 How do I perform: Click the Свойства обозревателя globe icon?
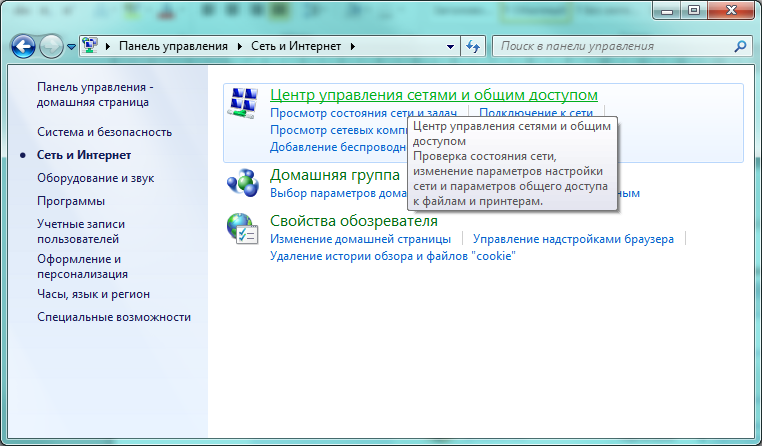242,229
